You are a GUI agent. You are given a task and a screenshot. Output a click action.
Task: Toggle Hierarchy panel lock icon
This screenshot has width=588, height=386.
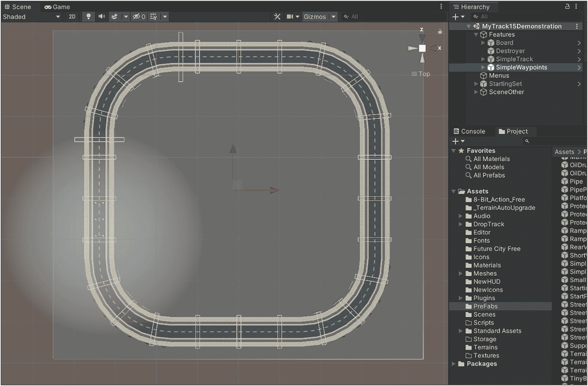pos(567,6)
